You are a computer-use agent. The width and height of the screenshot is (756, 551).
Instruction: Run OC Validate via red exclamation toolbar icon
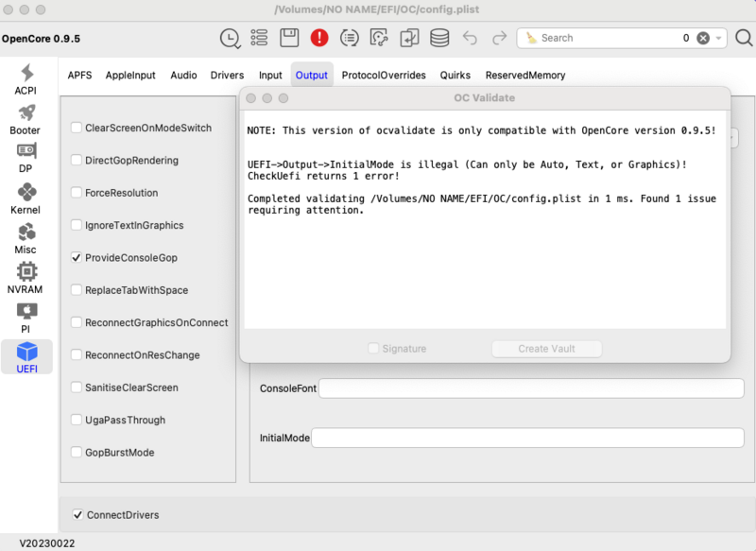tap(319, 38)
